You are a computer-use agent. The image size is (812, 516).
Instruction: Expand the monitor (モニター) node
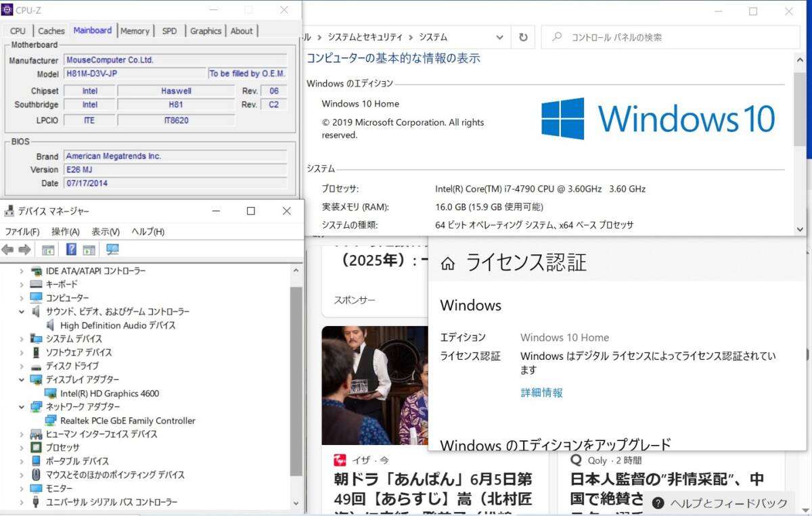pyautogui.click(x=22, y=488)
